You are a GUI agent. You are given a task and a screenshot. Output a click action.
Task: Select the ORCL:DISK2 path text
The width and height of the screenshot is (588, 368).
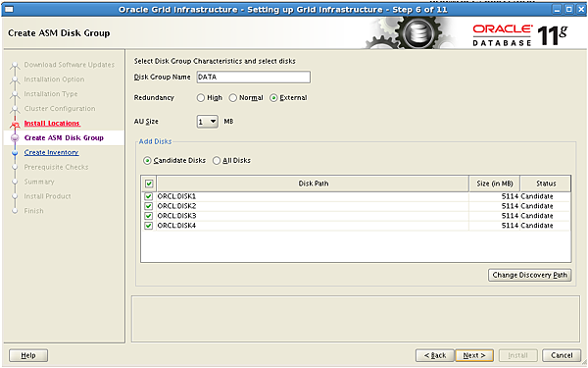(x=176, y=206)
